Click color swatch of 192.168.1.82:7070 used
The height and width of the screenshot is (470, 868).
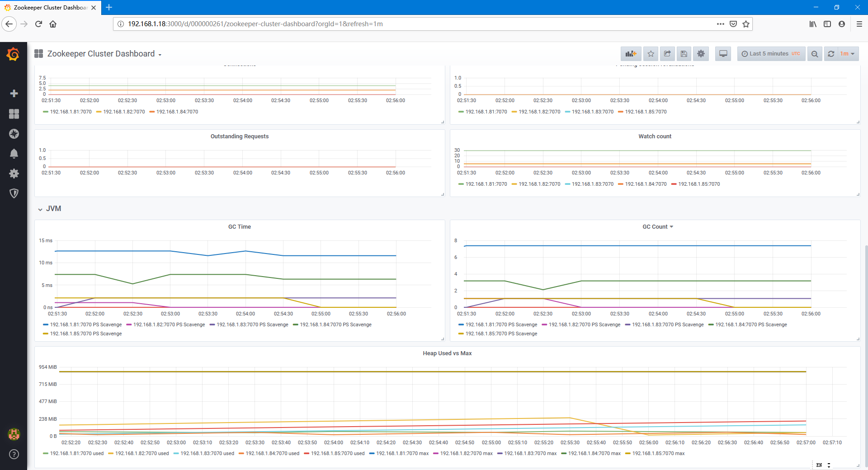(x=111, y=454)
